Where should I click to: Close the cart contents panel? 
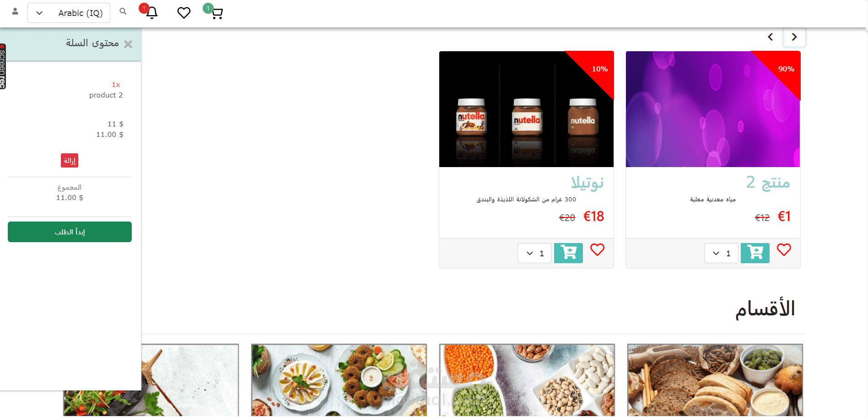pos(128,44)
